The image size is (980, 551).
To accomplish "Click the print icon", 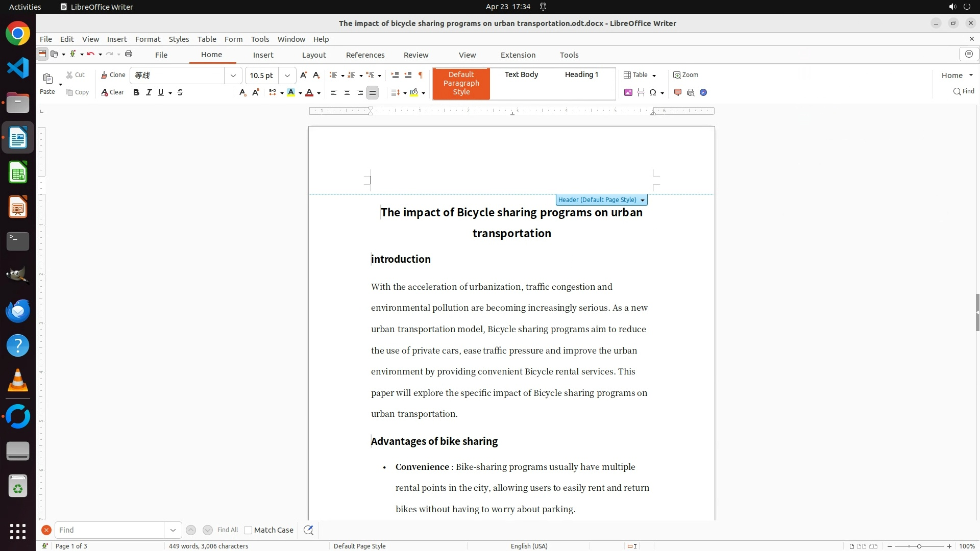I will [x=129, y=54].
